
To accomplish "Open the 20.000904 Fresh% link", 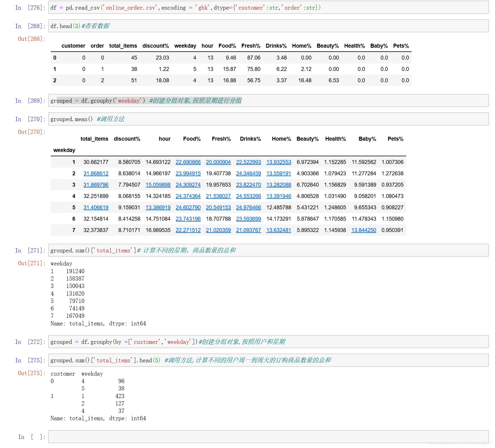I will click(x=218, y=162).
